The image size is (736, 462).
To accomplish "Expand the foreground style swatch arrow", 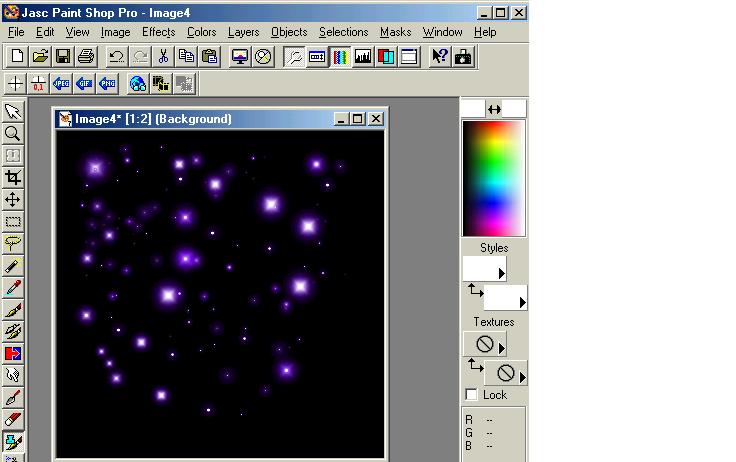I will point(501,273).
